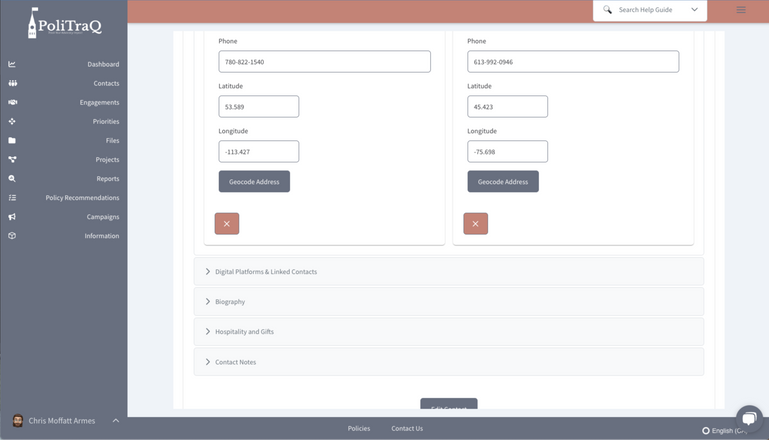Expand the Hospitality and Gifts section
Screen dimensions: 769x440
click(x=244, y=332)
